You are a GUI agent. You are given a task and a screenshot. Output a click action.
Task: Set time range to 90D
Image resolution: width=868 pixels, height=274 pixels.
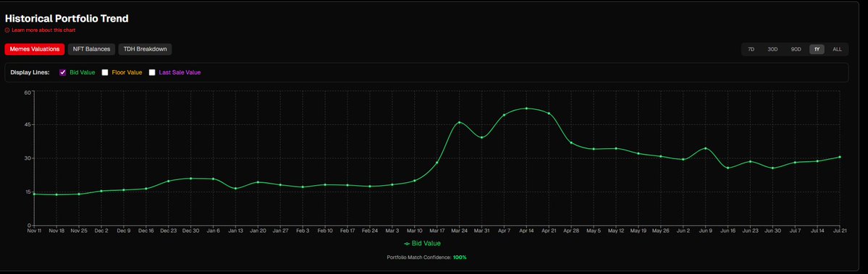796,49
